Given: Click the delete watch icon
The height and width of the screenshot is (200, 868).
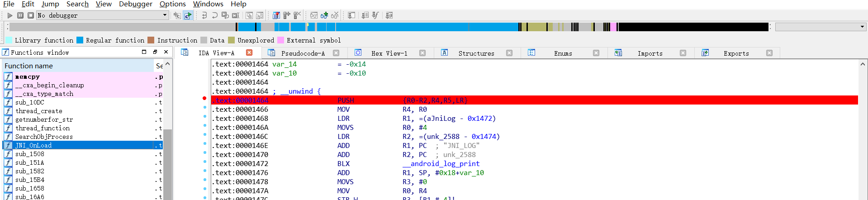Looking at the screenshot, I should coord(335,15).
